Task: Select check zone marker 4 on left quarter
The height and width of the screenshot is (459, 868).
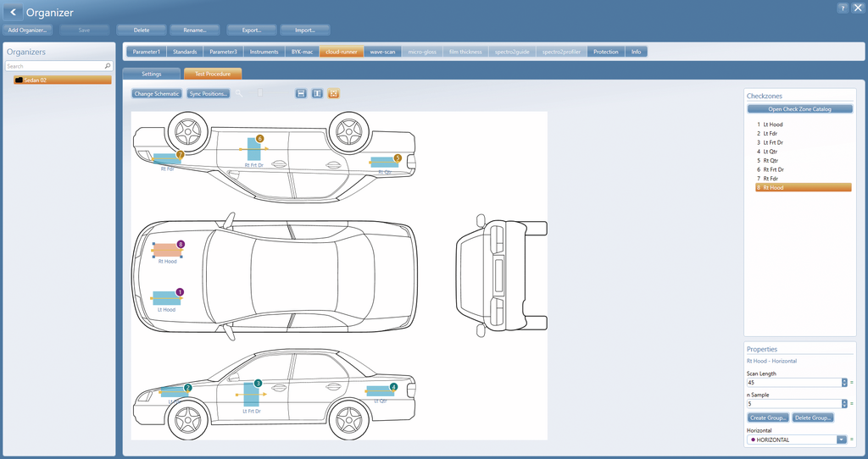Action: (393, 387)
